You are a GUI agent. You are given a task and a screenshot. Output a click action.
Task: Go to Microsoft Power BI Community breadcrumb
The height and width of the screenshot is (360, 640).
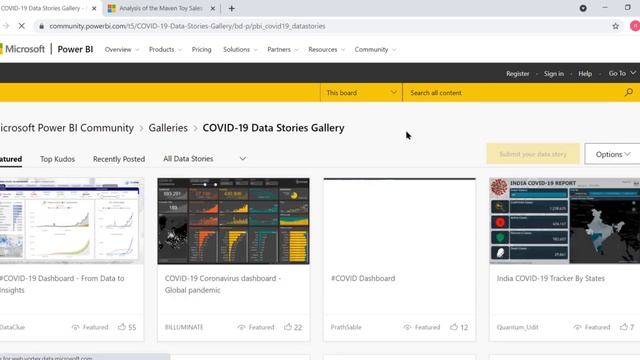point(67,128)
